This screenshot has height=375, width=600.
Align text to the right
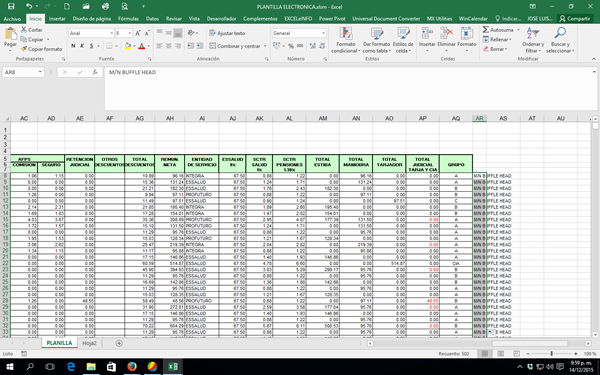click(178, 46)
